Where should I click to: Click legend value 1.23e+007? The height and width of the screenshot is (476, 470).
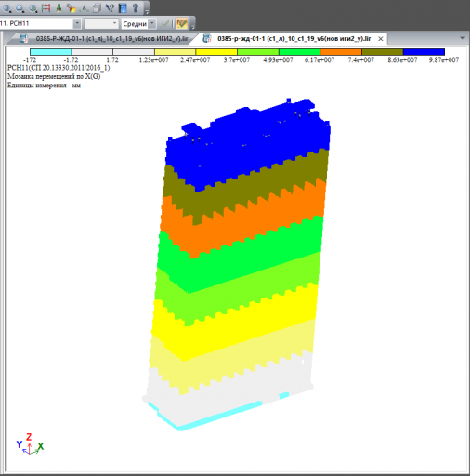pyautogui.click(x=154, y=59)
